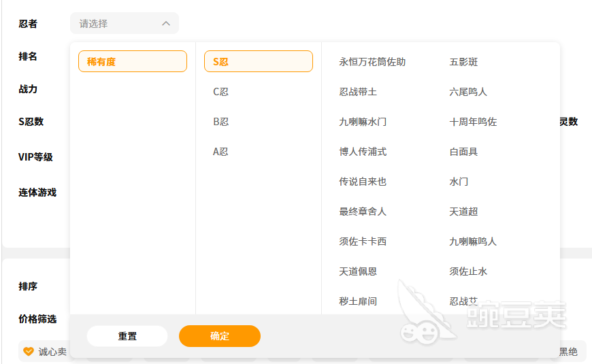The width and height of the screenshot is (592, 364).
Task: Select ninja 传说自来也
Action: (x=363, y=182)
